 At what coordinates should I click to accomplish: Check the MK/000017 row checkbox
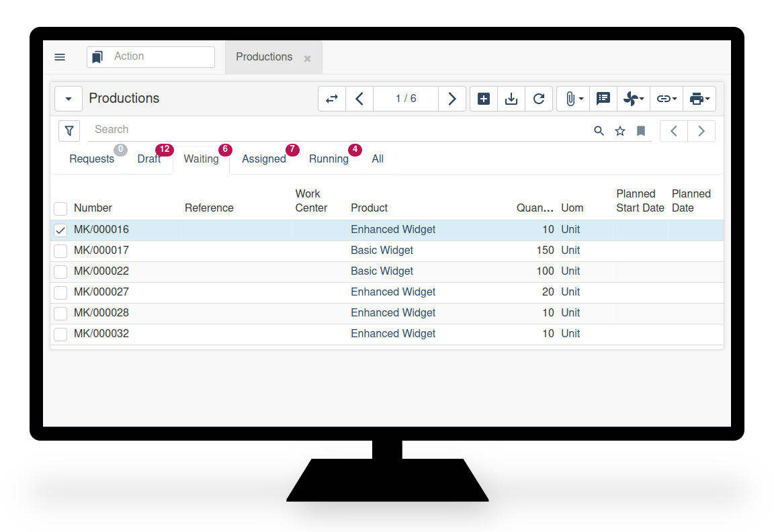[60, 251]
